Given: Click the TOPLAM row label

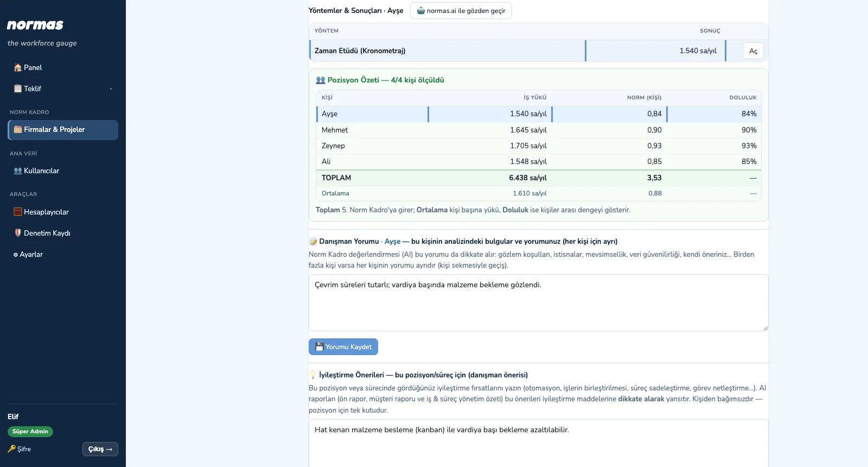Looking at the screenshot, I should tap(336, 178).
